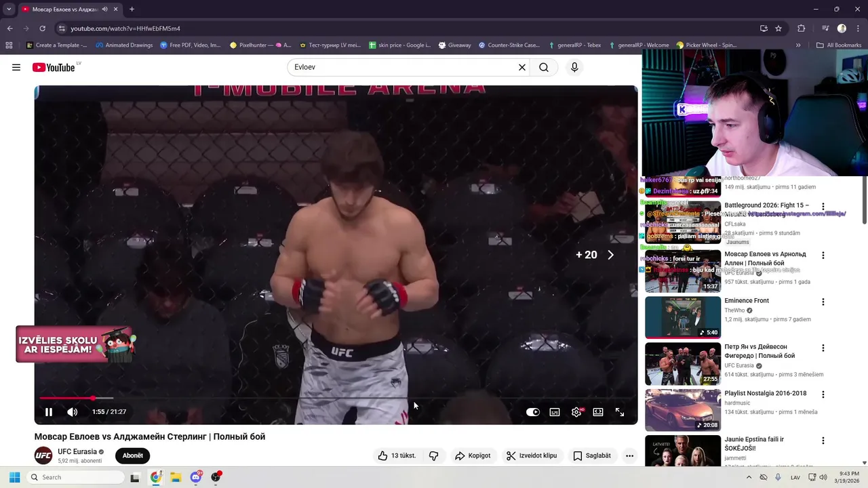Viewport: 868px width, 488px height.
Task: Go back with the browser back arrow
Action: click(9, 28)
